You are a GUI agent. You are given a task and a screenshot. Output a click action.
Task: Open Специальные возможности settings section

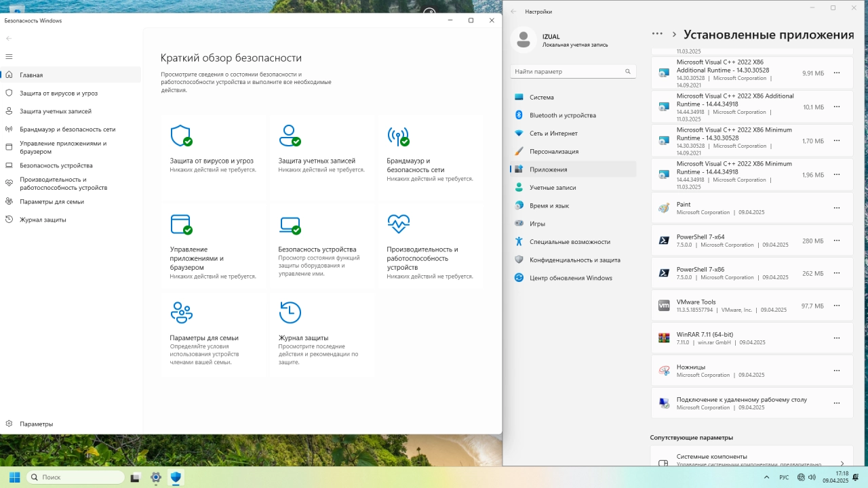coord(573,242)
